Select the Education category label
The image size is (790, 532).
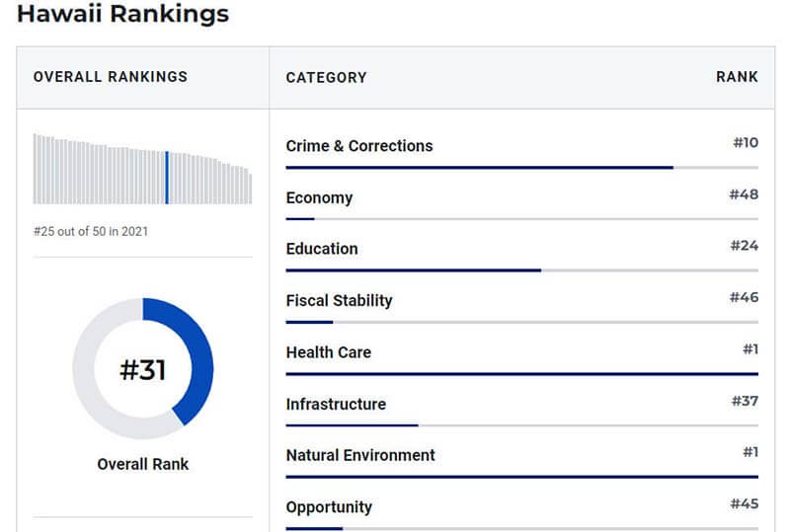click(x=322, y=250)
